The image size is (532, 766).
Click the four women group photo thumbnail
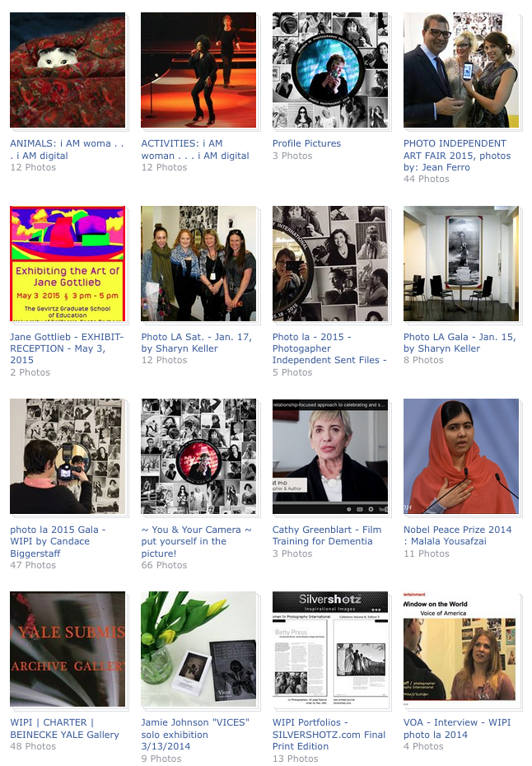pyautogui.click(x=198, y=264)
